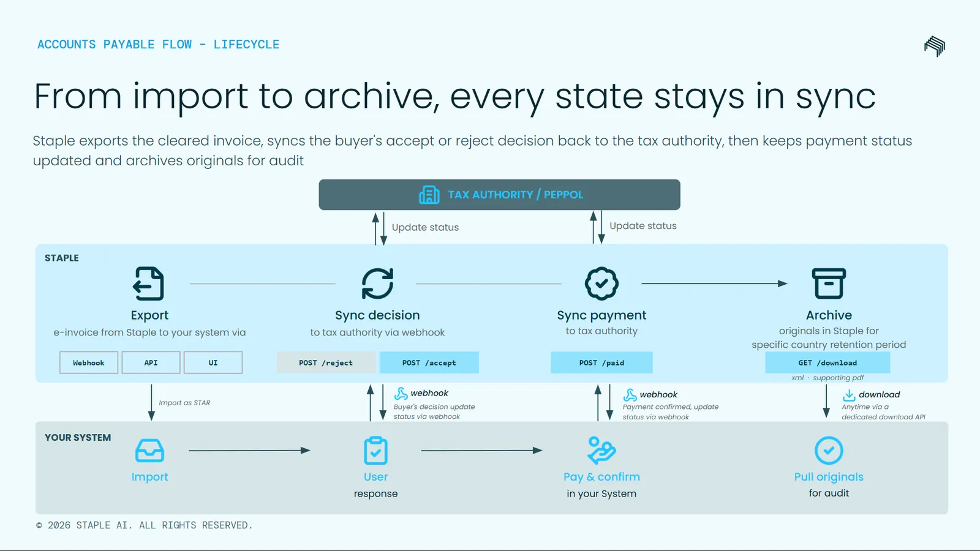Click the POST /reject endpoint box
Viewport: 980px width, 551px height.
click(x=326, y=362)
